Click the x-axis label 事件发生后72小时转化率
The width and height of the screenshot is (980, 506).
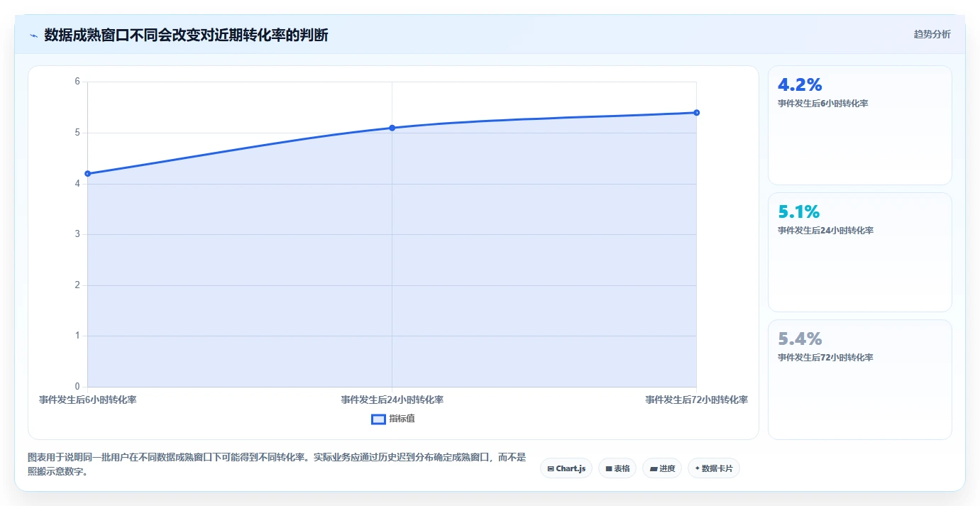tap(696, 400)
